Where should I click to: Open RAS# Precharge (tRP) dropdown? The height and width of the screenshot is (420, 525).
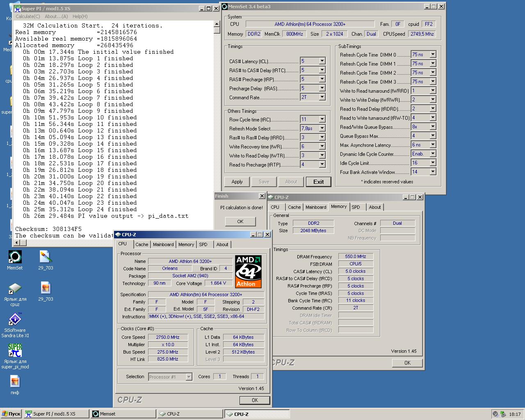coord(322,79)
